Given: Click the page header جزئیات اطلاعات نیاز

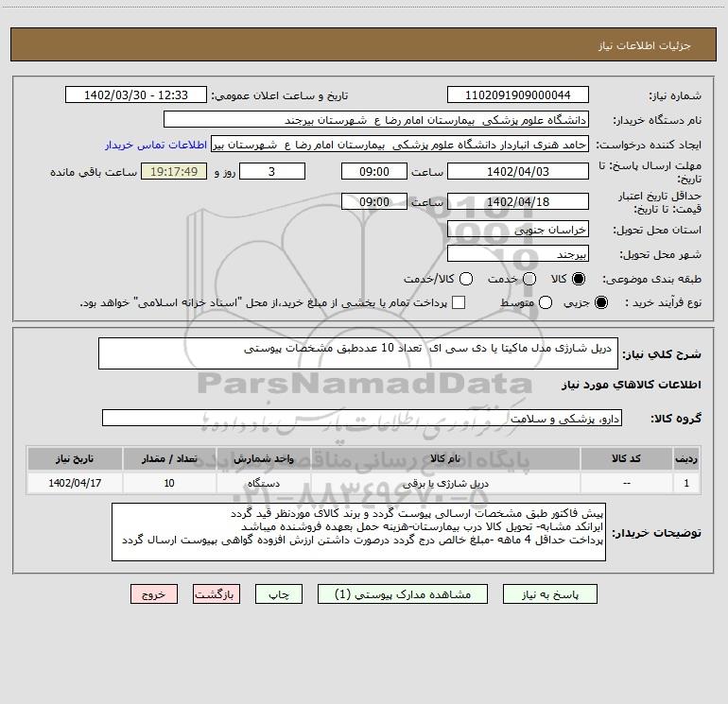Looking at the screenshot, I should coord(645,45).
